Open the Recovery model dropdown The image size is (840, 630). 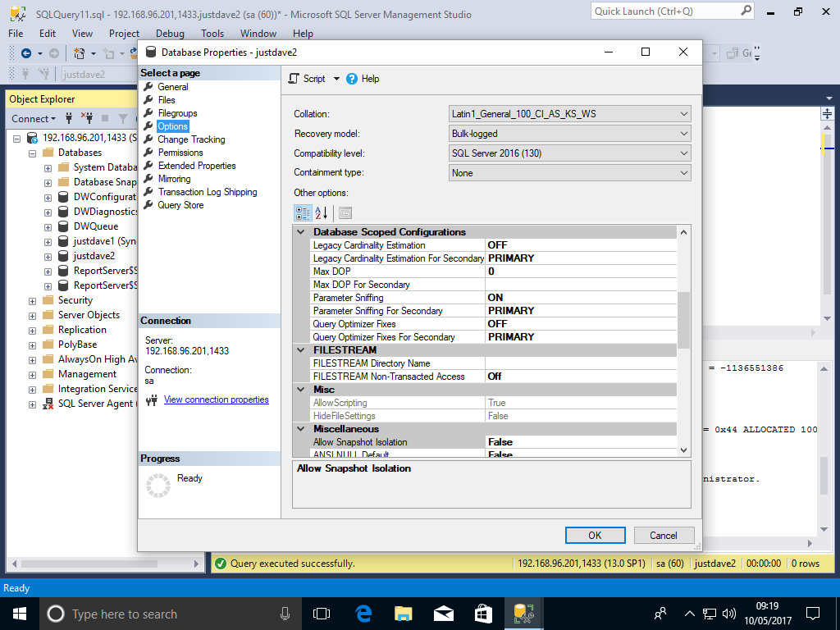point(570,134)
